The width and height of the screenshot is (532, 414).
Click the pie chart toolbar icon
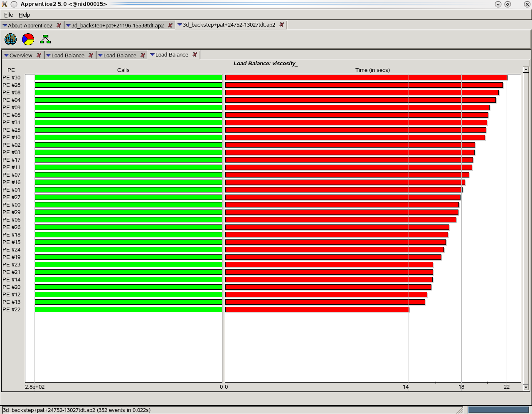click(x=28, y=39)
